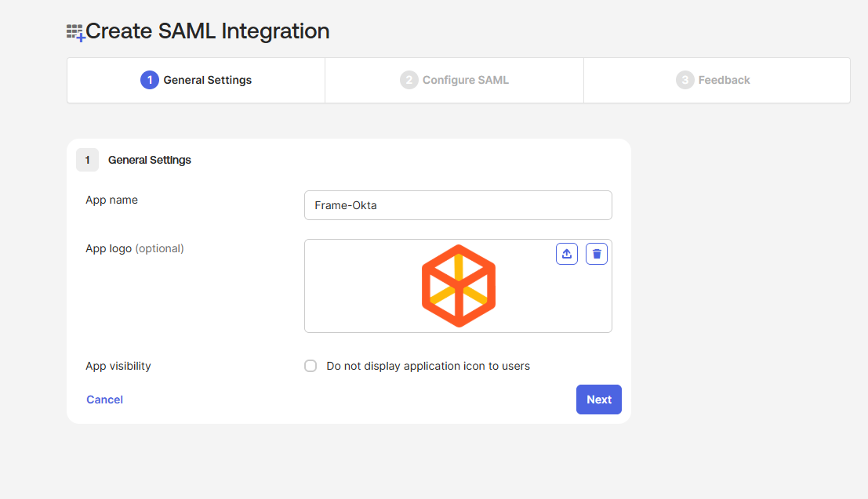Click the grey step 2 circle
The image size is (868, 499).
point(409,80)
